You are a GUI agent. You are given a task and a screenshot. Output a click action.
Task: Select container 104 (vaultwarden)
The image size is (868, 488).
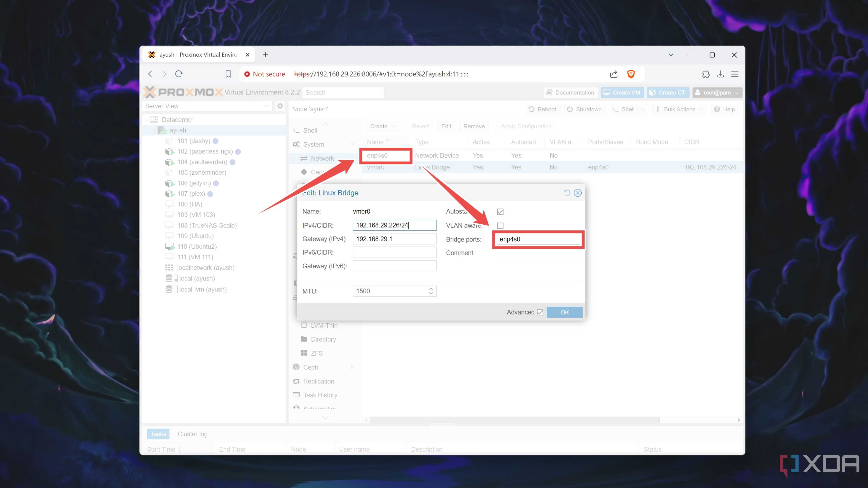pyautogui.click(x=202, y=162)
